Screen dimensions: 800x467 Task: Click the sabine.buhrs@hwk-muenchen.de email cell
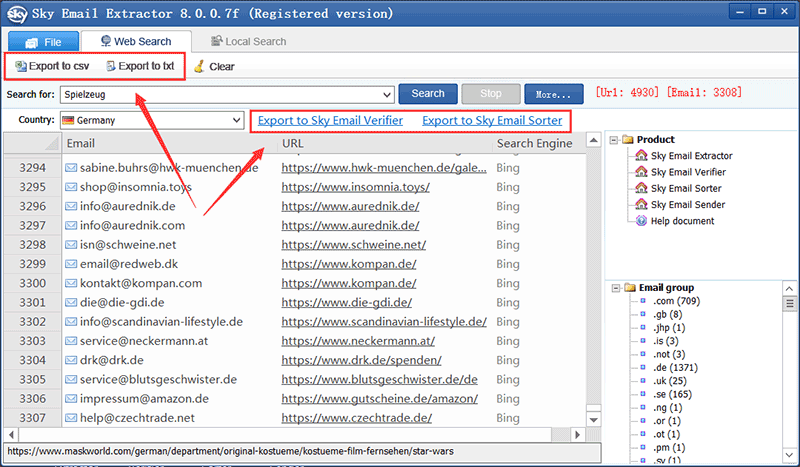pos(169,168)
